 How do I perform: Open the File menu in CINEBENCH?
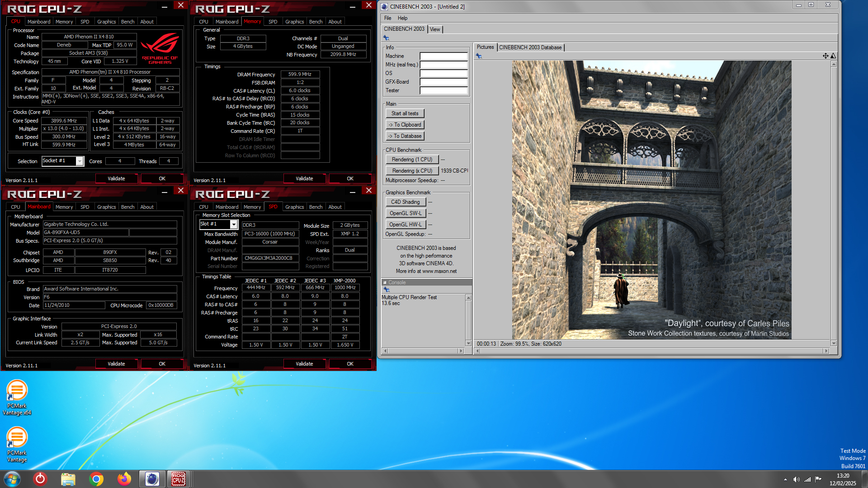387,18
